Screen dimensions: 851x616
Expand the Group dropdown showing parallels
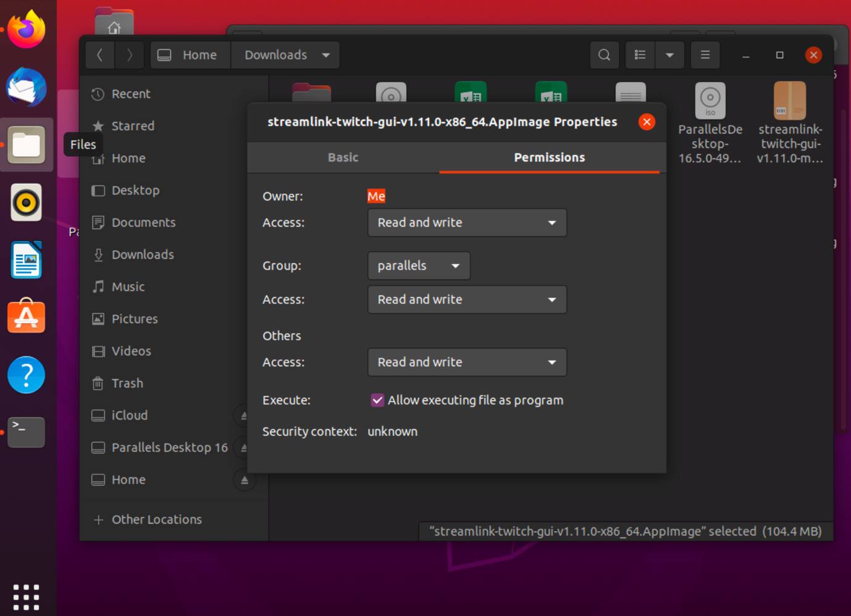coord(419,265)
